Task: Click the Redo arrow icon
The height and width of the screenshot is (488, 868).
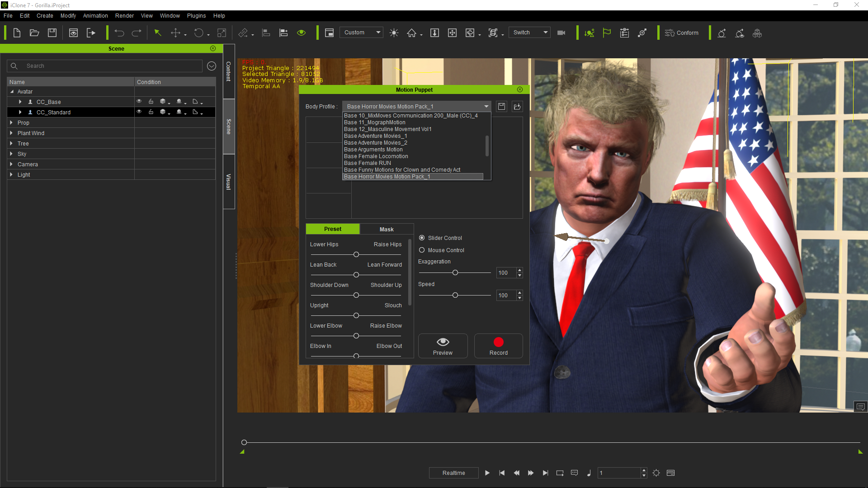Action: tap(137, 33)
